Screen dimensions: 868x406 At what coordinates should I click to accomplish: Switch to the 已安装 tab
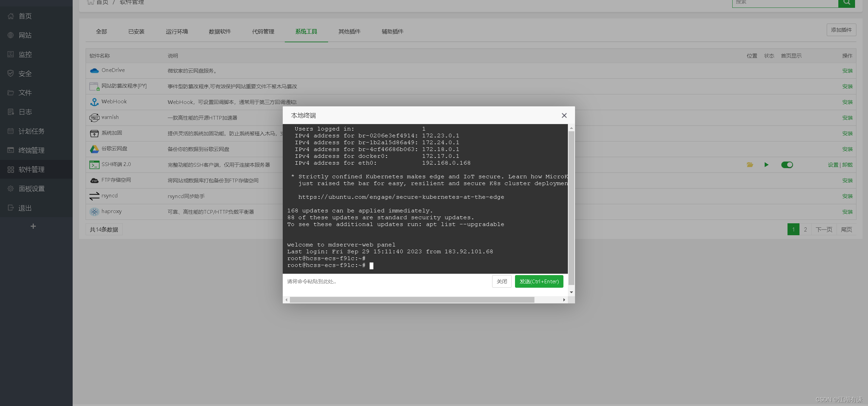click(x=136, y=32)
